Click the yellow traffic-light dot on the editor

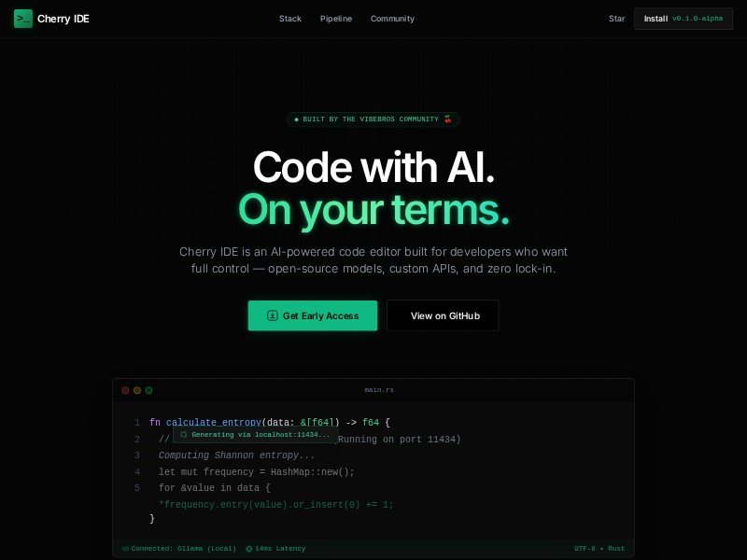[x=137, y=390]
